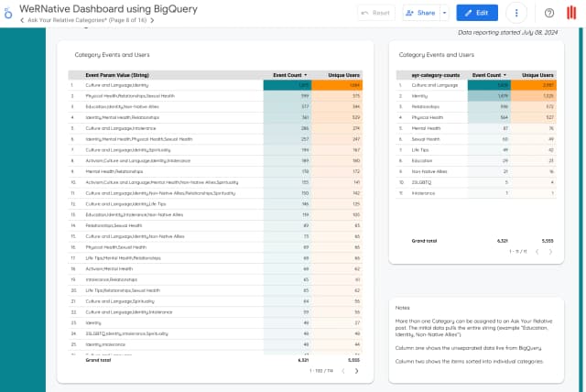Go to next report page arrow
Viewport: 586px width, 392px height.
(x=152, y=20)
